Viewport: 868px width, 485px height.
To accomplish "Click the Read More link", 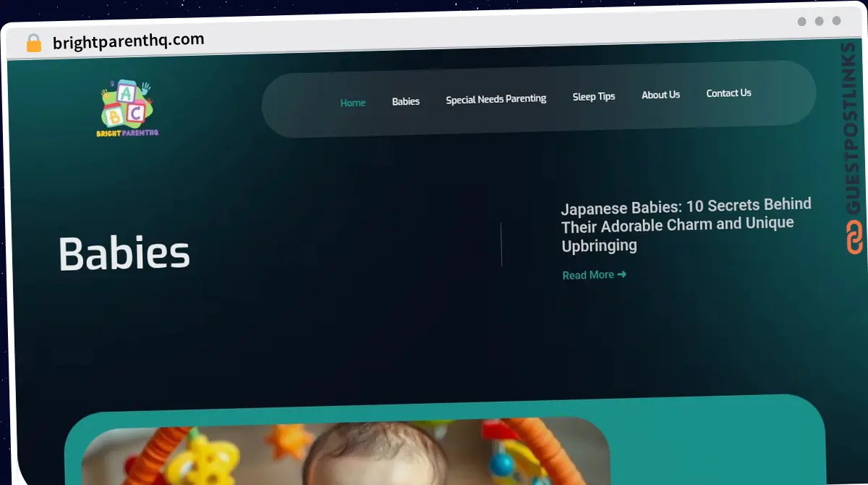I will coord(587,274).
